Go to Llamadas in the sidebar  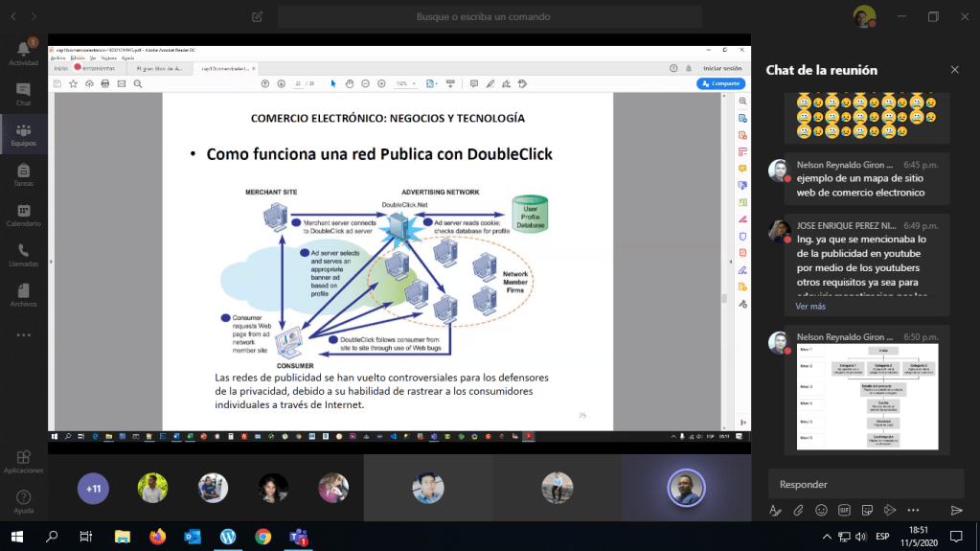(23, 255)
